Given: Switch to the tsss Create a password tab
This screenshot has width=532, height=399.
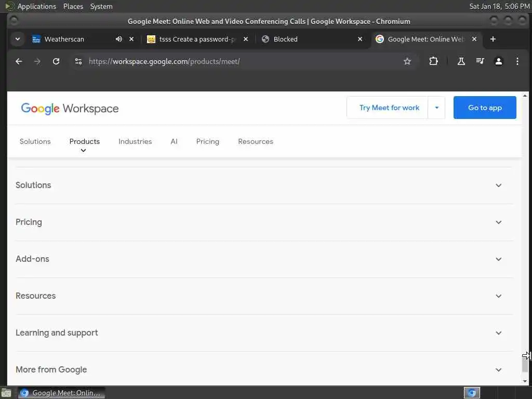Looking at the screenshot, I should coord(197,39).
